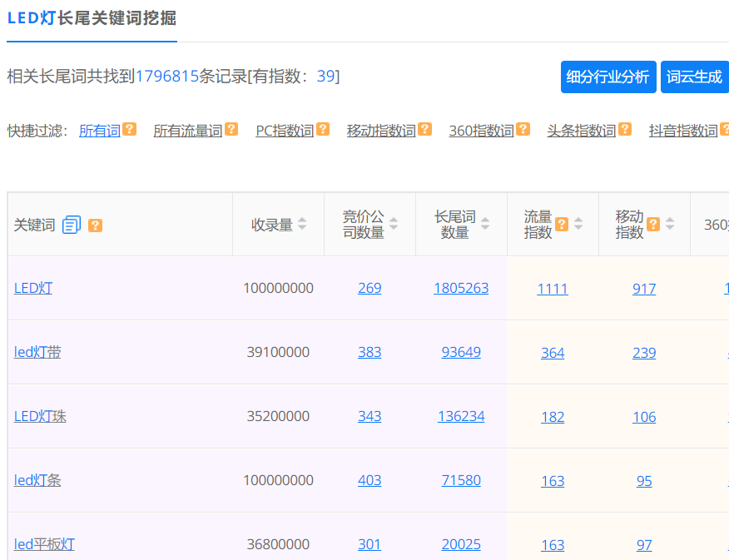This screenshot has height=560, width=729.
Task: Toggle descending sort on 长尾词数量 column
Action: [486, 228]
